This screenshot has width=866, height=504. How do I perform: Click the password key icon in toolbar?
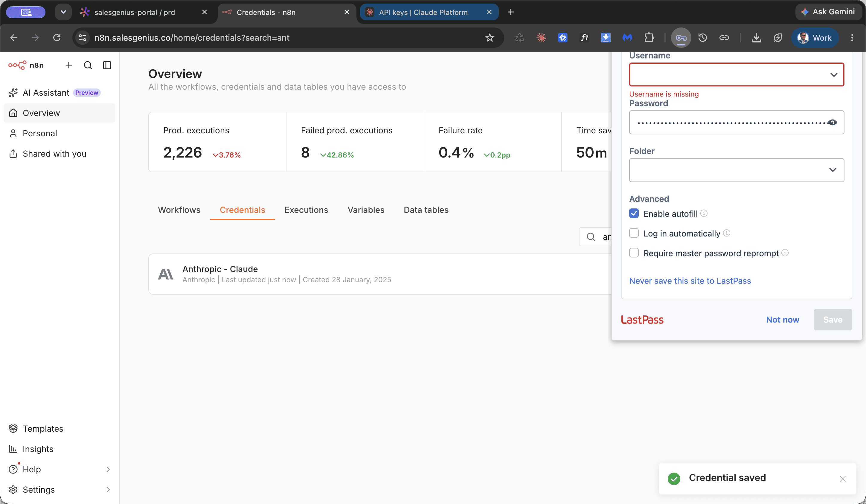pyautogui.click(x=681, y=37)
